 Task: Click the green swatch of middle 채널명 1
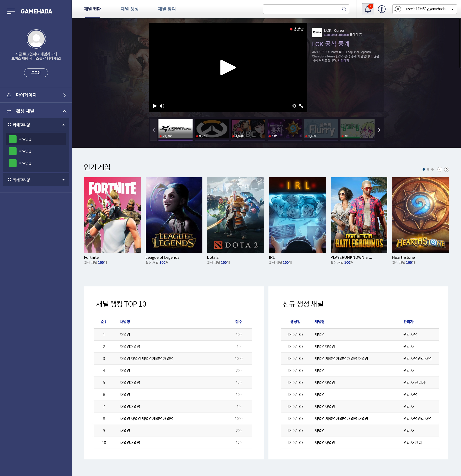click(13, 151)
